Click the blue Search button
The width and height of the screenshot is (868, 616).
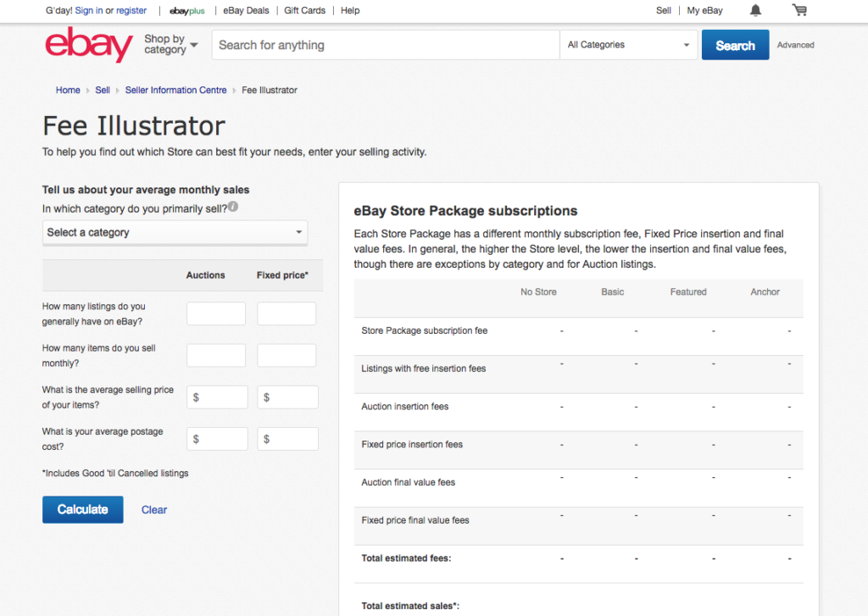(735, 45)
